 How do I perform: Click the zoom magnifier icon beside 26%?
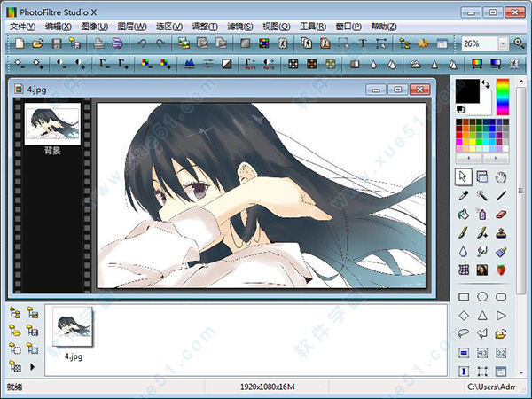tap(519, 43)
